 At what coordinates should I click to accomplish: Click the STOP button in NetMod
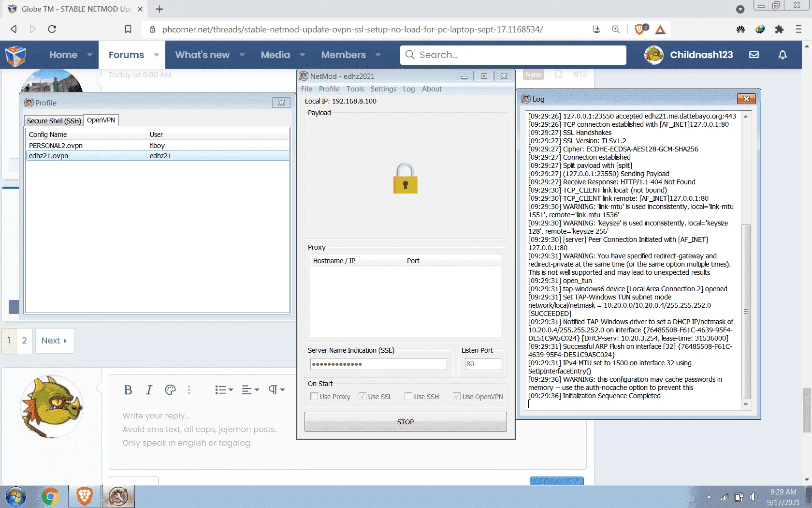(406, 422)
